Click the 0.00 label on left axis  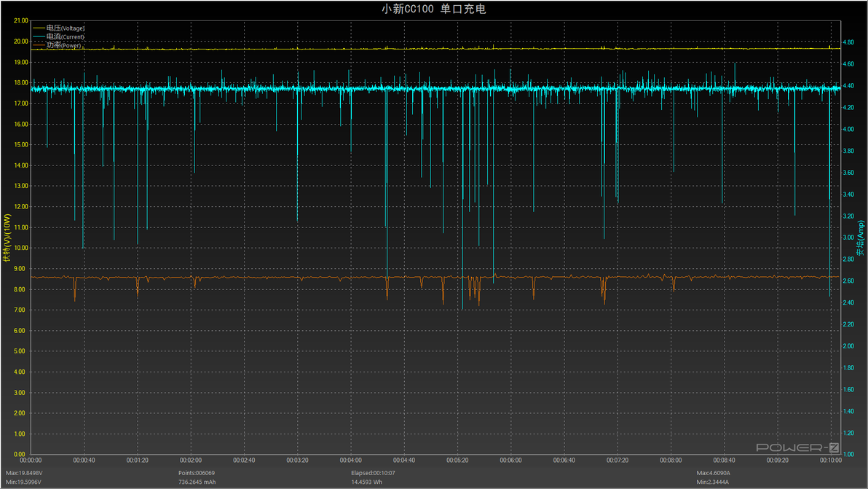tap(20, 454)
